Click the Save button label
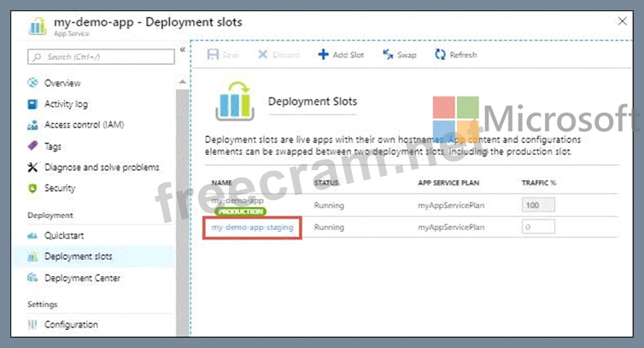Image resolution: width=644 pixels, height=348 pixels. click(231, 55)
